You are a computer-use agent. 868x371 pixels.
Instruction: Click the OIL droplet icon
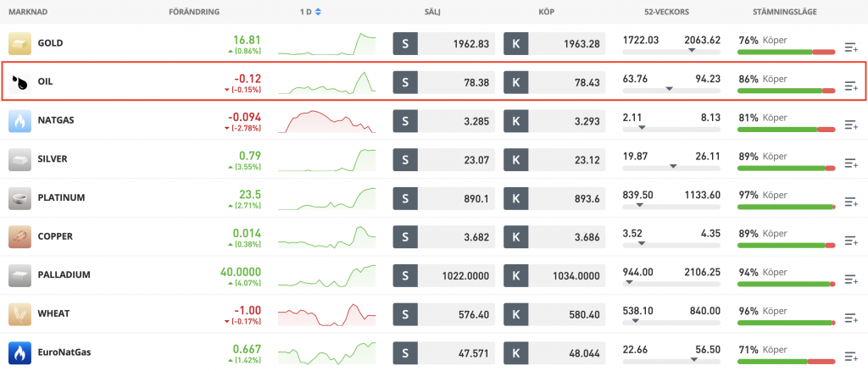(x=19, y=82)
